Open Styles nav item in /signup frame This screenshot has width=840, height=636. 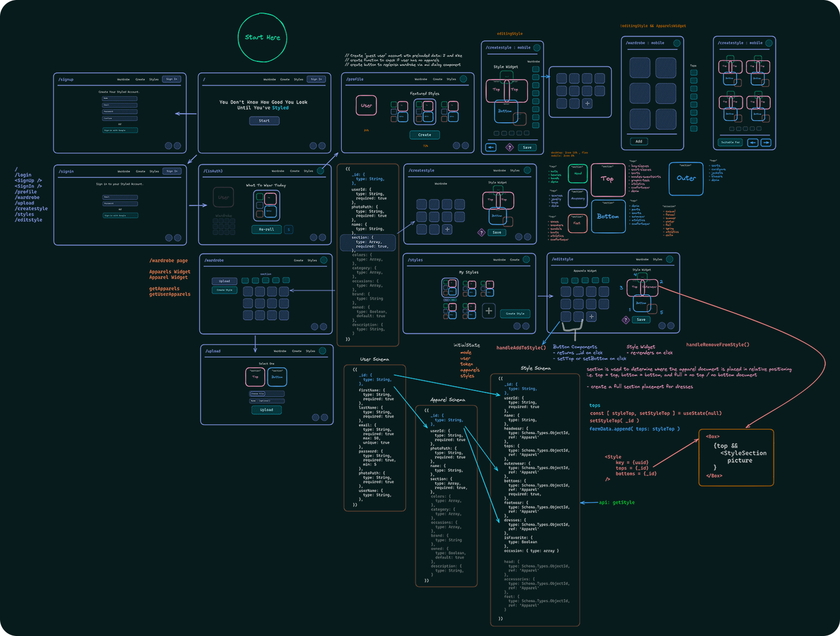(x=154, y=79)
